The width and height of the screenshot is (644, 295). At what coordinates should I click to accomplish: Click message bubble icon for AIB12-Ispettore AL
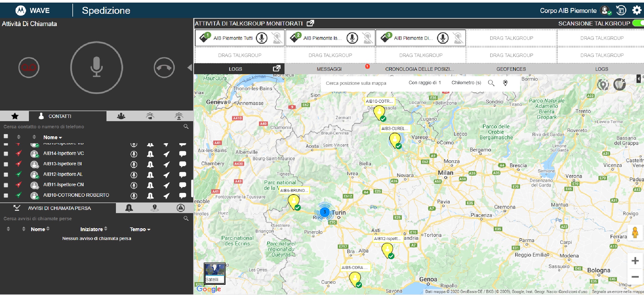182,174
